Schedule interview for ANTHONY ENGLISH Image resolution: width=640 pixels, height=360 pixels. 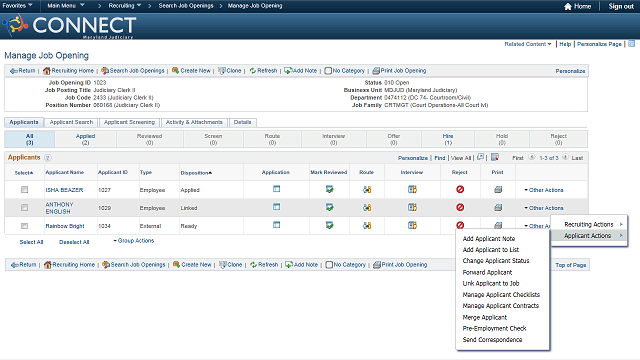click(412, 207)
